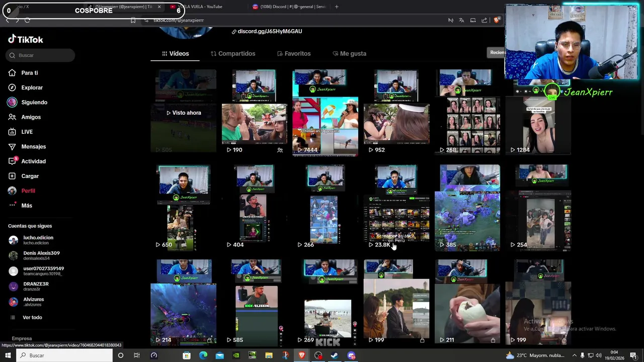The height and width of the screenshot is (362, 644).
Task: Show hidden system tray icons
Action: pyautogui.click(x=574, y=355)
